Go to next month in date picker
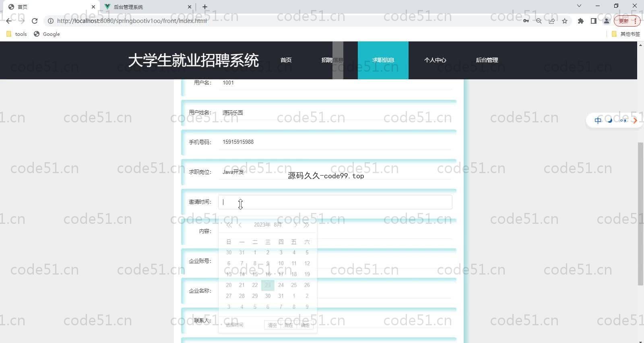Screen dimensions: 644x343 (x=295, y=225)
